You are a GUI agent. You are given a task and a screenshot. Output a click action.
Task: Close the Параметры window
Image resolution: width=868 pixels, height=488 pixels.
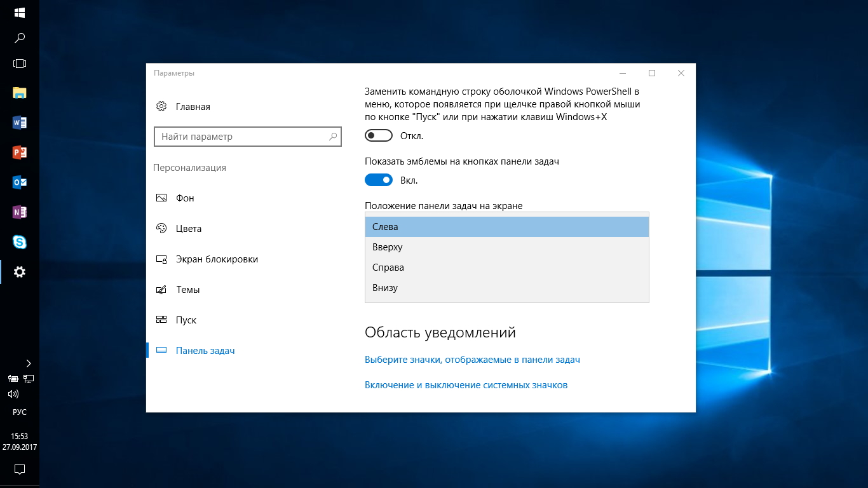coord(681,73)
